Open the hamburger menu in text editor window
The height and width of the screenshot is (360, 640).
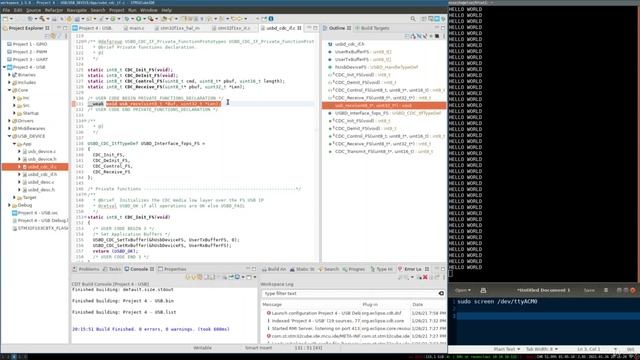606,290
